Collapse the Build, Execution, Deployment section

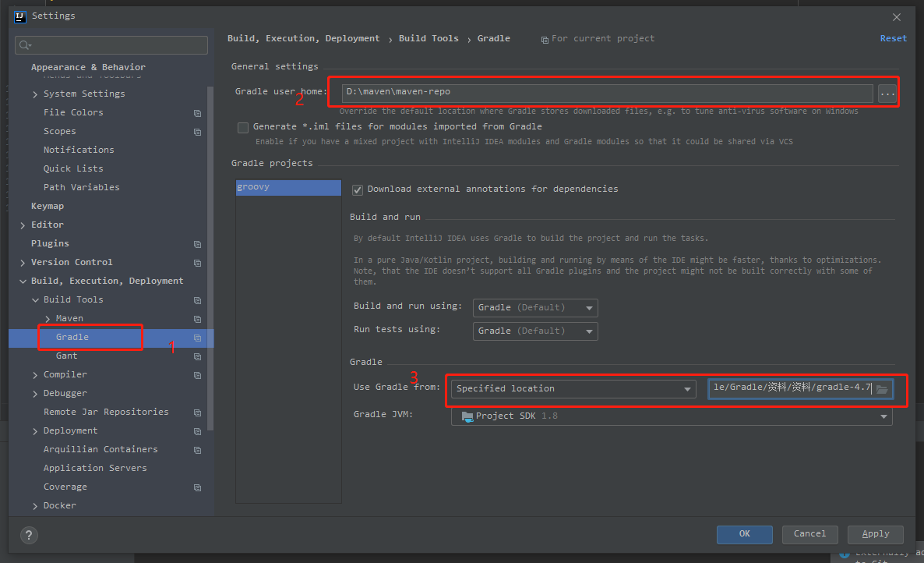pos(23,281)
